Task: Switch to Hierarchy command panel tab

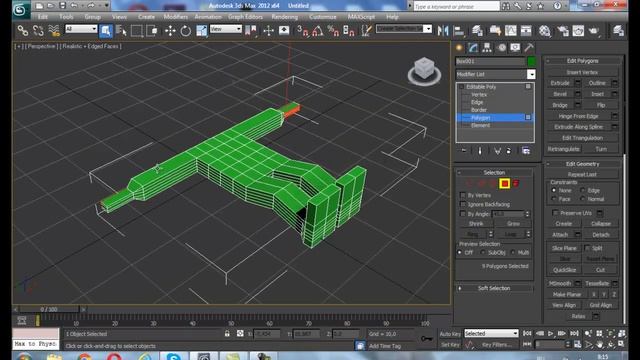Action: point(487,48)
